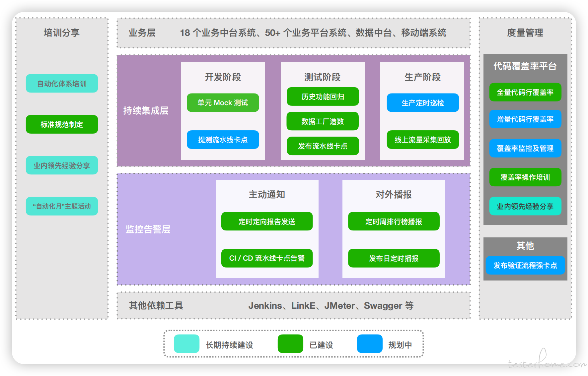Select 发布日定时播报 box
588x376 pixels.
[394, 258]
